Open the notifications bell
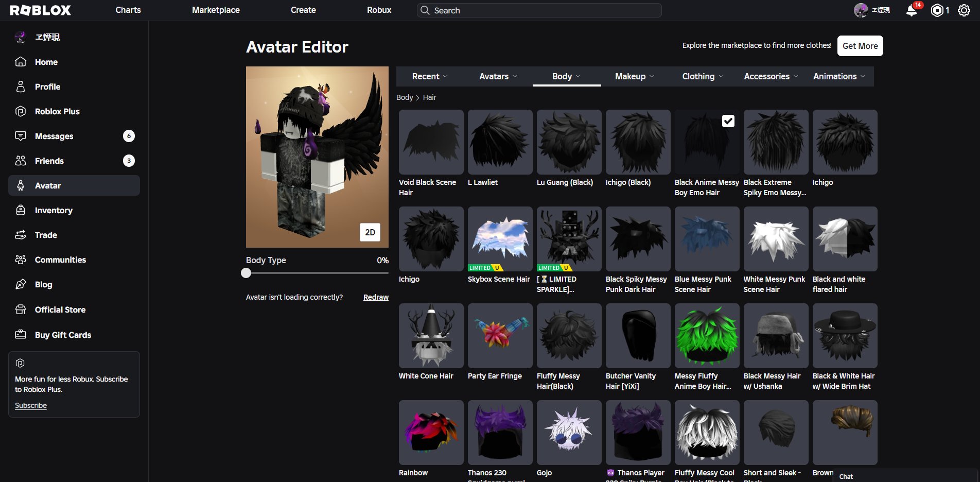 (912, 10)
